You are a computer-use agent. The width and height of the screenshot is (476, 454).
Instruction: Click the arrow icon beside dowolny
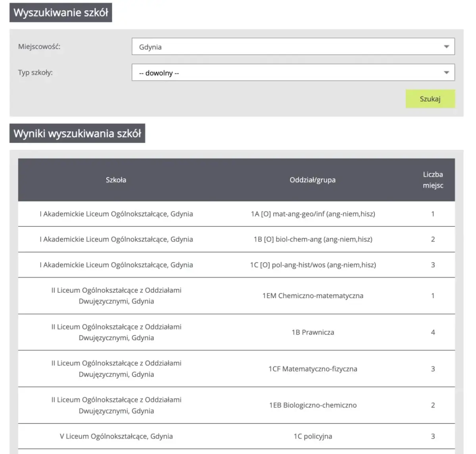click(446, 73)
